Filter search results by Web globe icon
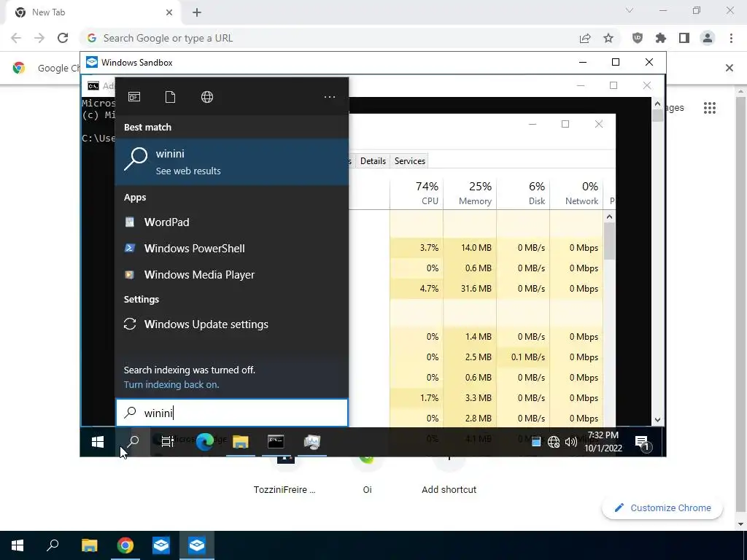Screen dimensions: 747x560 pyautogui.click(x=206, y=97)
